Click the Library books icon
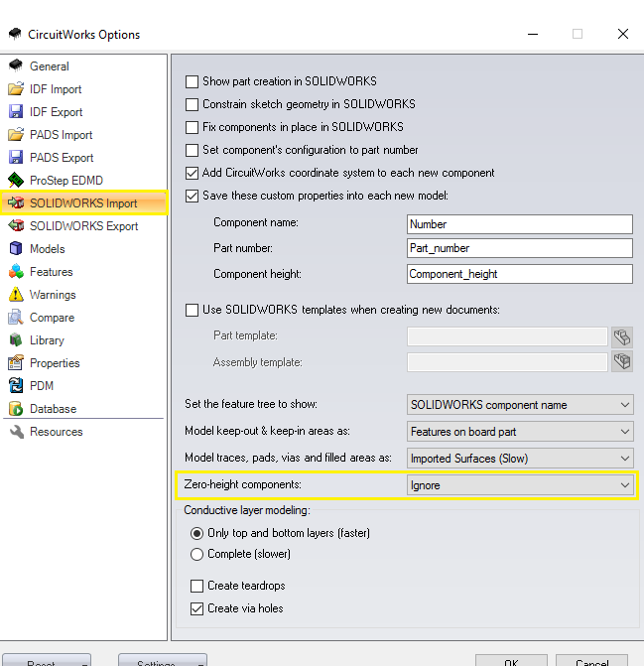This screenshot has width=644, height=666. [x=16, y=339]
